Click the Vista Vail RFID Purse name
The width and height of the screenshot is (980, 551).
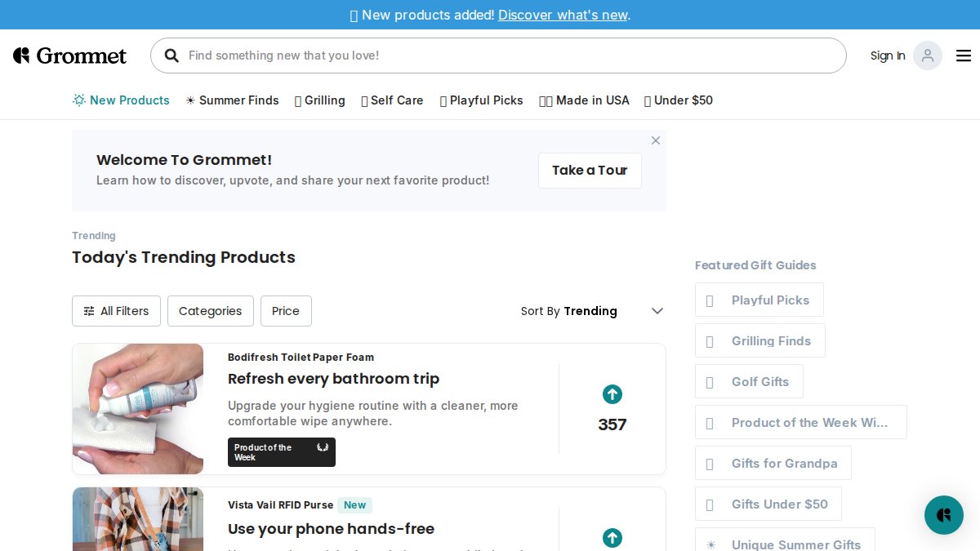[x=280, y=505]
